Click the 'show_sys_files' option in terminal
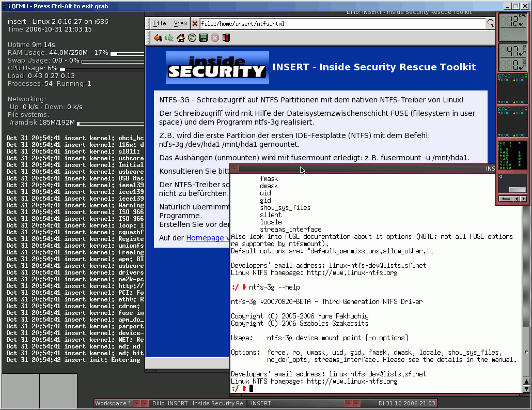The width and height of the screenshot is (532, 410). [285, 207]
